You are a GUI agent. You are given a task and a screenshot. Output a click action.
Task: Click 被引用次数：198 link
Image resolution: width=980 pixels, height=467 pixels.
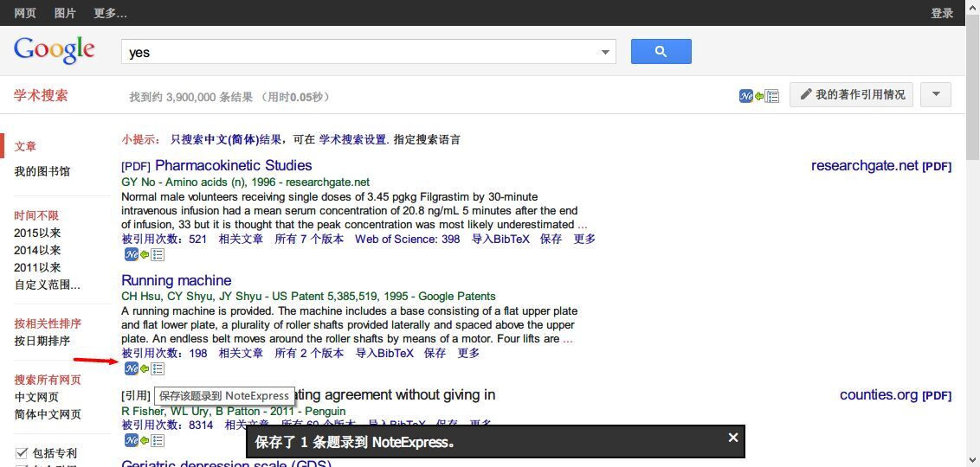(x=164, y=354)
